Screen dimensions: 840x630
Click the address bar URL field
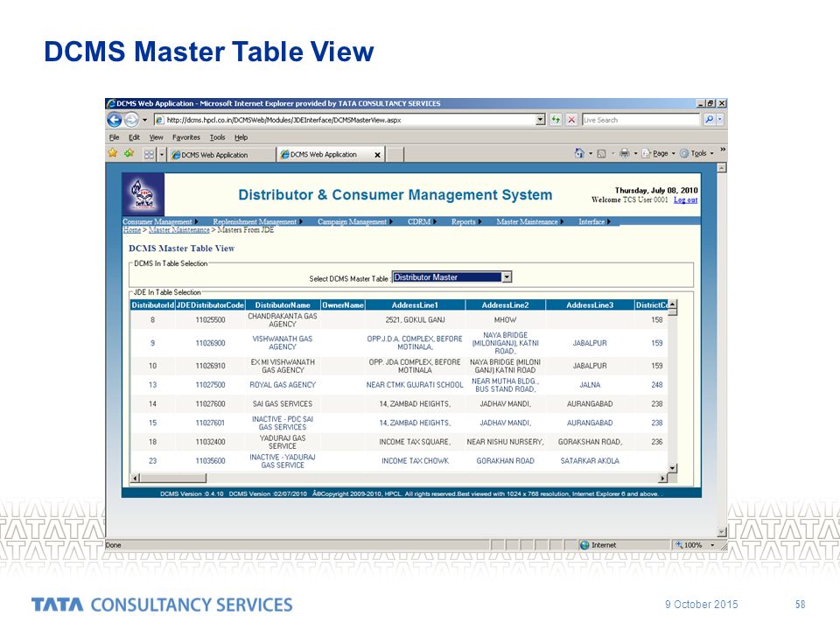345,120
